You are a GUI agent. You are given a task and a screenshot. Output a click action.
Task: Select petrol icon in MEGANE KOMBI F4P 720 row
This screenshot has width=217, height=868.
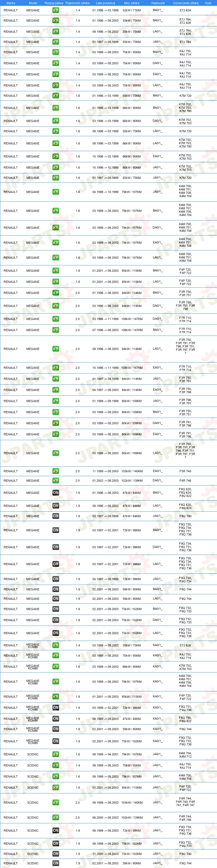tap(55, 697)
